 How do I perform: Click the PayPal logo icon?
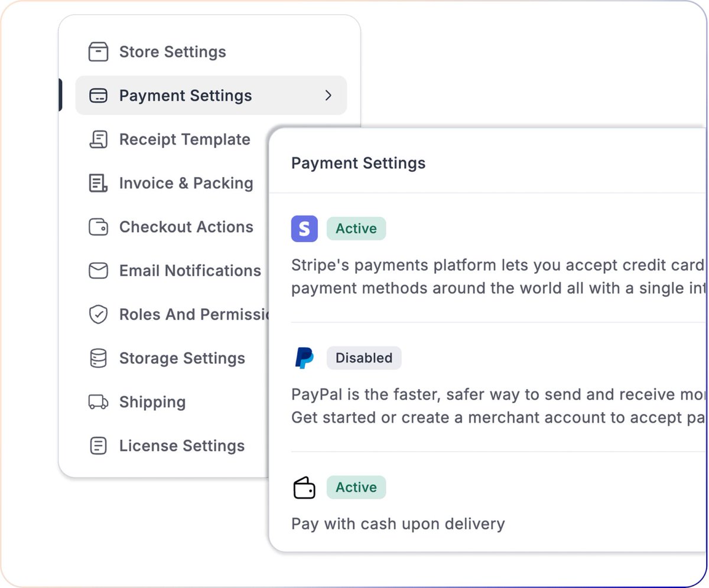[304, 358]
